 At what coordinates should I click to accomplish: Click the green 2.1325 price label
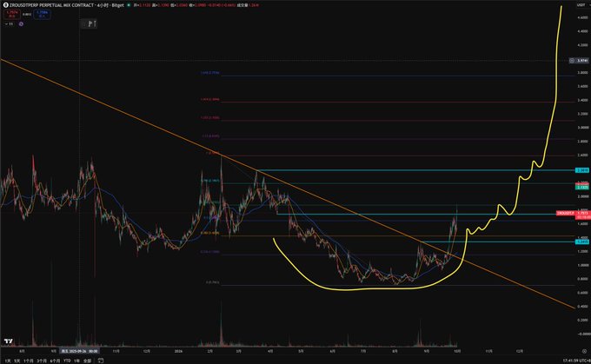(x=582, y=188)
